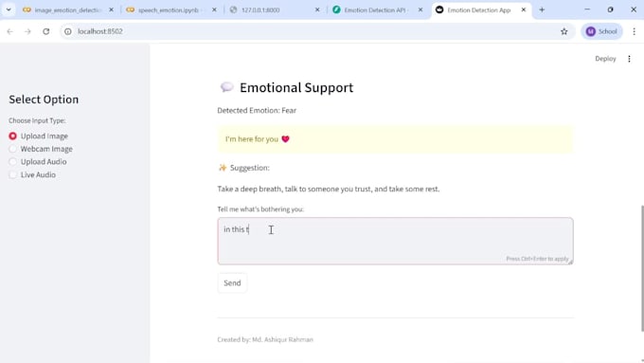Switch to the image_emotion_detection tab
The width and height of the screenshot is (644, 363).
coord(68,9)
